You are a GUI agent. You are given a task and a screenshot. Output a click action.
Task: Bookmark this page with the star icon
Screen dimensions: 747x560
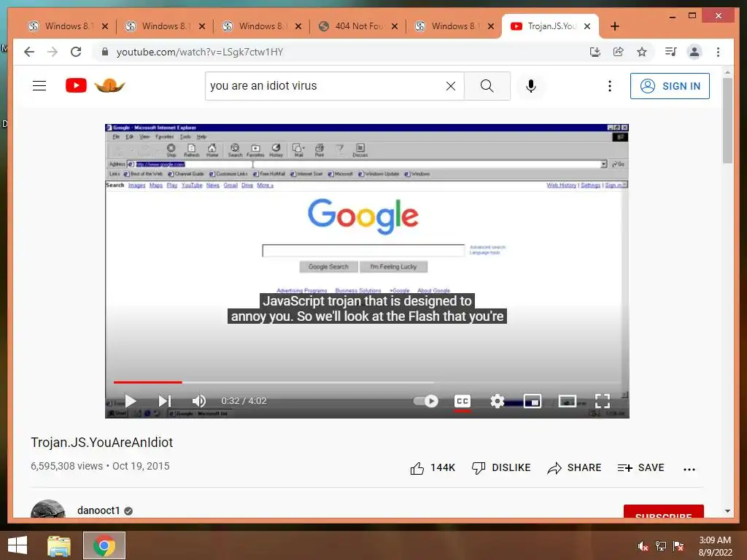click(x=642, y=52)
